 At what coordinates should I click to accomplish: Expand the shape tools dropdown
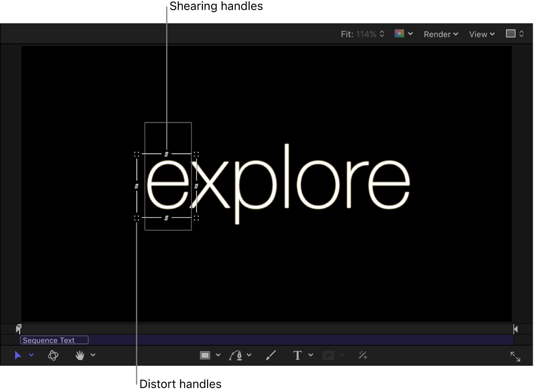pyautogui.click(x=217, y=355)
